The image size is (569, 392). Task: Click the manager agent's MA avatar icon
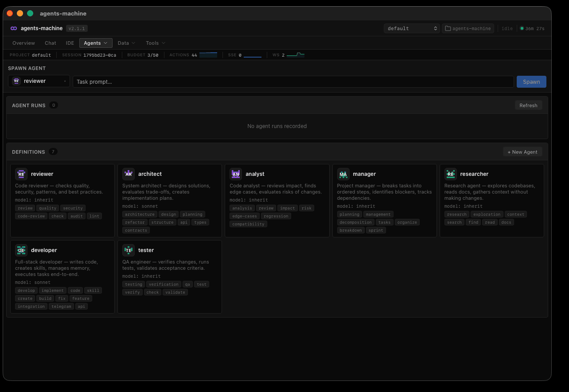click(343, 174)
